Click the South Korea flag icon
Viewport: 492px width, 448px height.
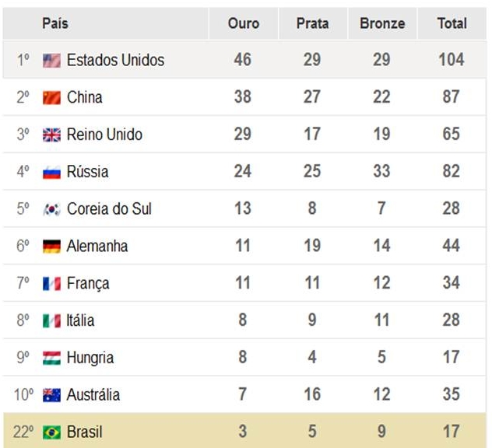click(52, 209)
